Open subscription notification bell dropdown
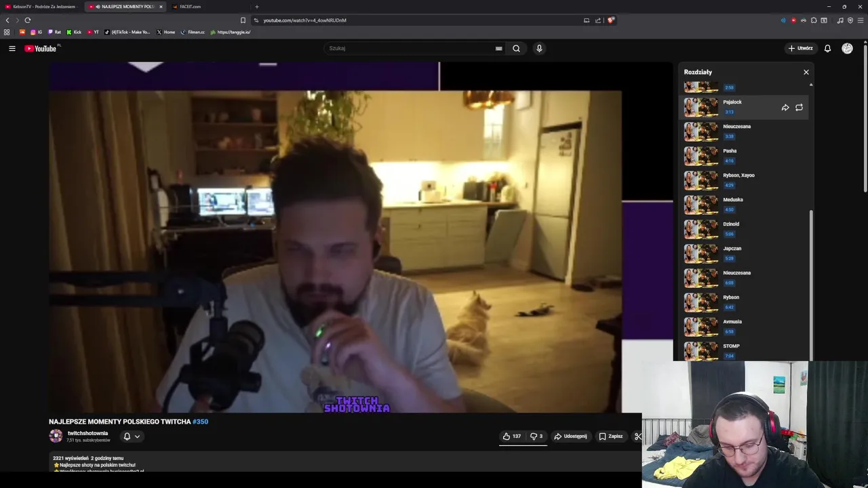The height and width of the screenshot is (488, 868). (x=132, y=436)
